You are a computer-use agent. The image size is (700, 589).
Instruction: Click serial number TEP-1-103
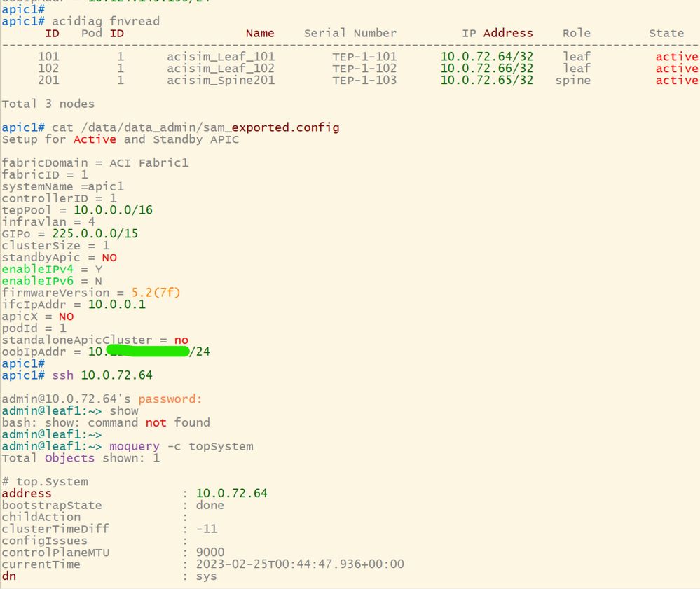point(364,80)
